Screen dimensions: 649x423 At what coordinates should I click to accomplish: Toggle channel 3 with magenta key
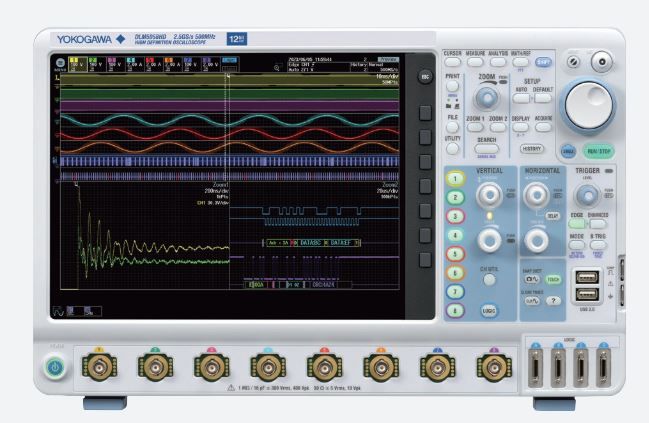click(x=455, y=216)
